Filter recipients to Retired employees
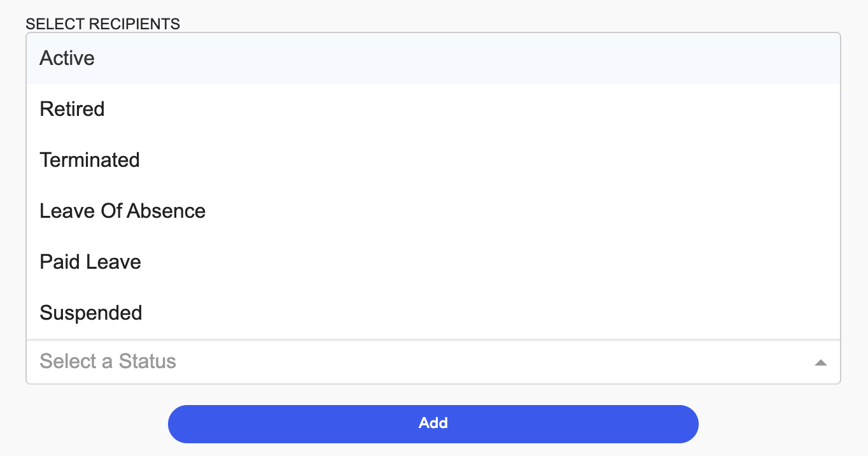The width and height of the screenshot is (868, 456). [x=73, y=110]
